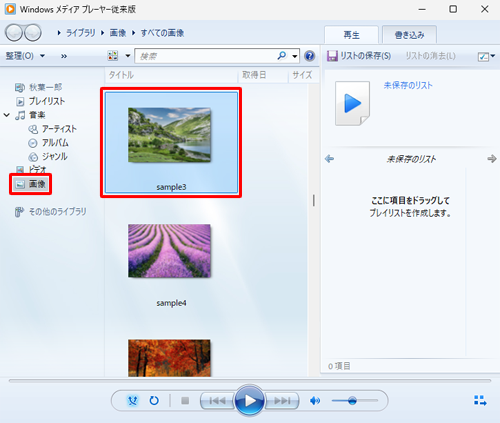
Task: Click リストの消去(L) button
Action: 430,56
